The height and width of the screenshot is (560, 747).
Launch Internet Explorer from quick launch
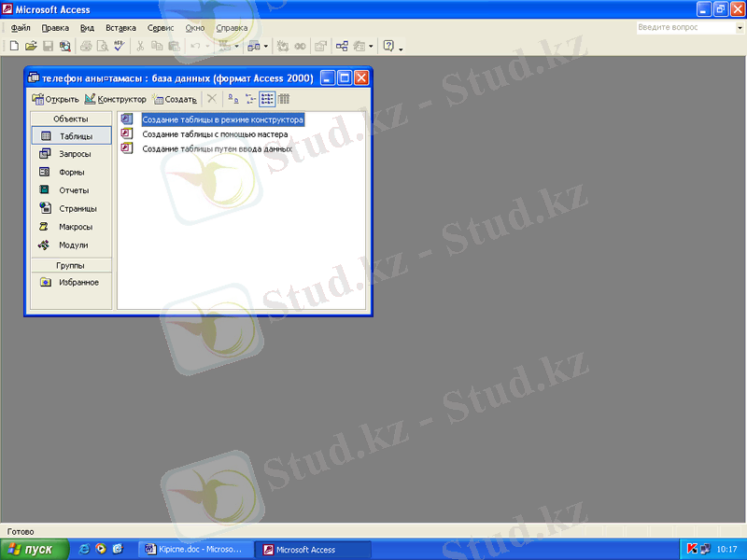(x=84, y=549)
